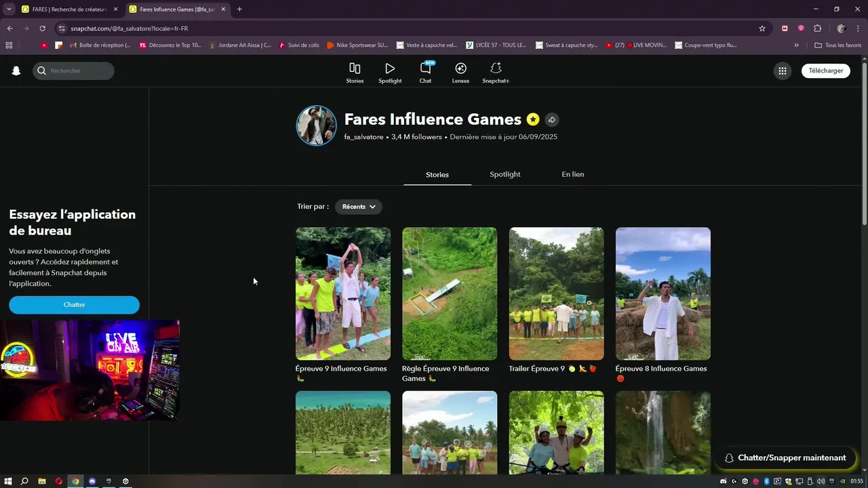
Task: Switch to the FARES Recherche de créateurs tab
Action: point(69,9)
